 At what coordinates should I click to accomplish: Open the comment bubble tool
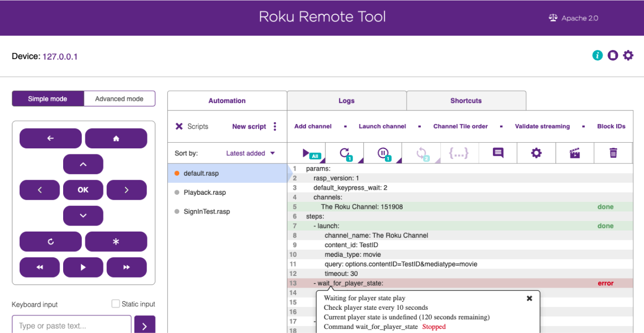[498, 153]
